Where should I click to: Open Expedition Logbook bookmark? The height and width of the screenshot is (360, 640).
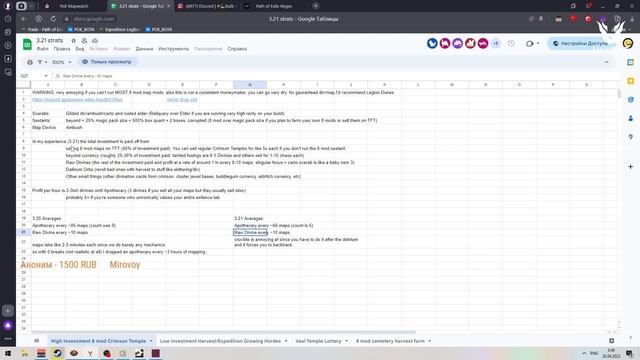[119, 29]
